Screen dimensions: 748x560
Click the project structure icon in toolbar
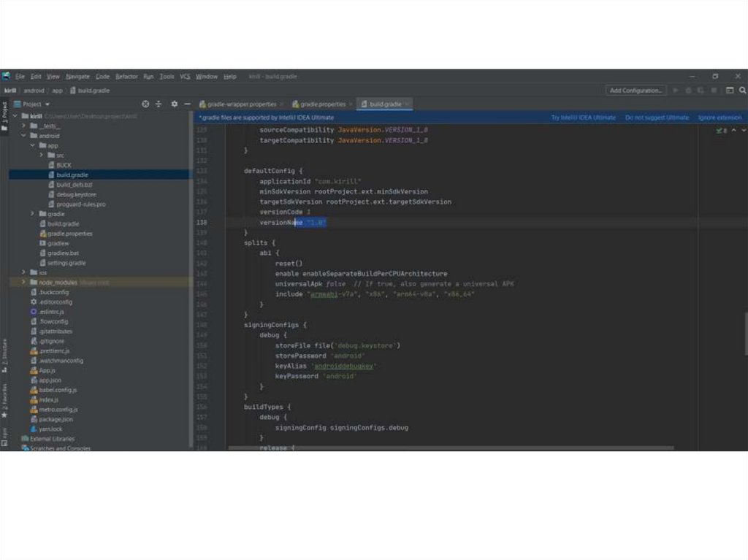[730, 90]
